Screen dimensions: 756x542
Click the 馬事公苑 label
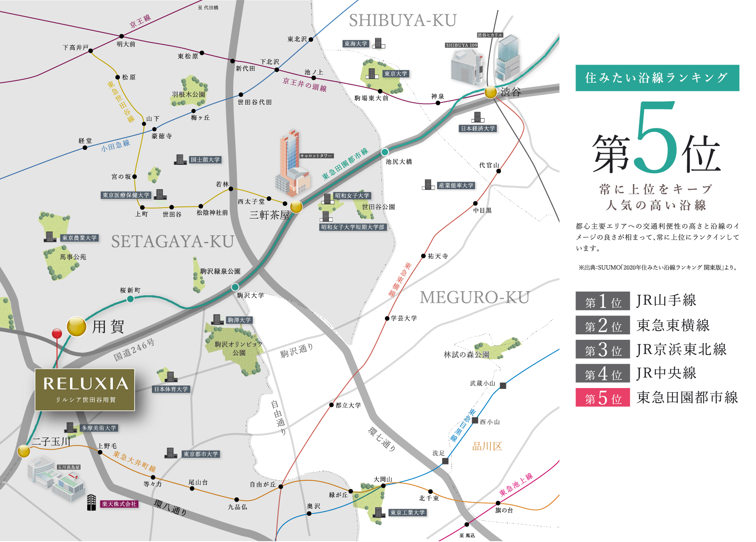(73, 257)
